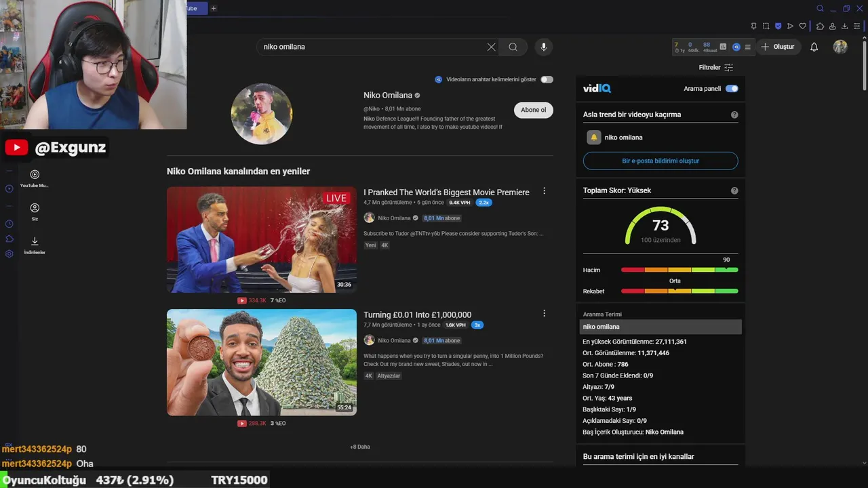Open the Siz (You) guide entry
868x488 pixels.
point(35,212)
